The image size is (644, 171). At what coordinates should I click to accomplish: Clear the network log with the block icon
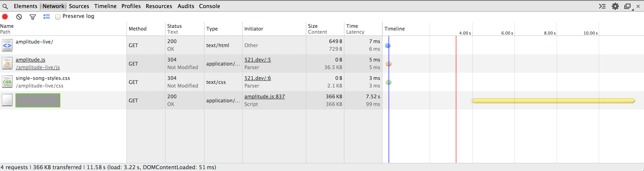click(x=19, y=17)
